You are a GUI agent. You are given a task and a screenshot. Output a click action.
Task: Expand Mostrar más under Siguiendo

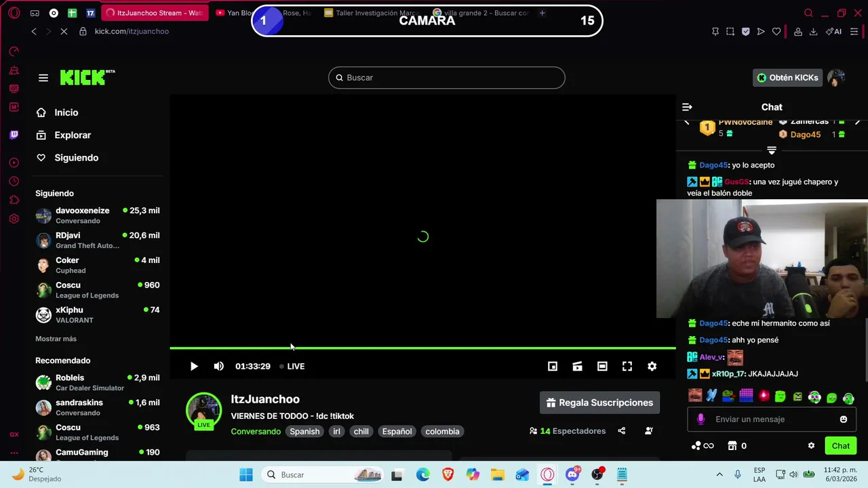56,339
